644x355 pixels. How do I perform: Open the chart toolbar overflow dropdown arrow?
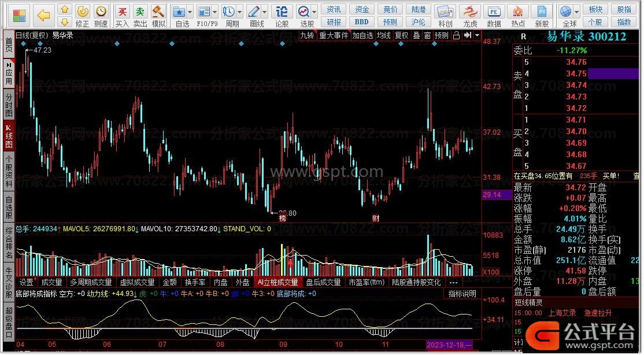[477, 35]
